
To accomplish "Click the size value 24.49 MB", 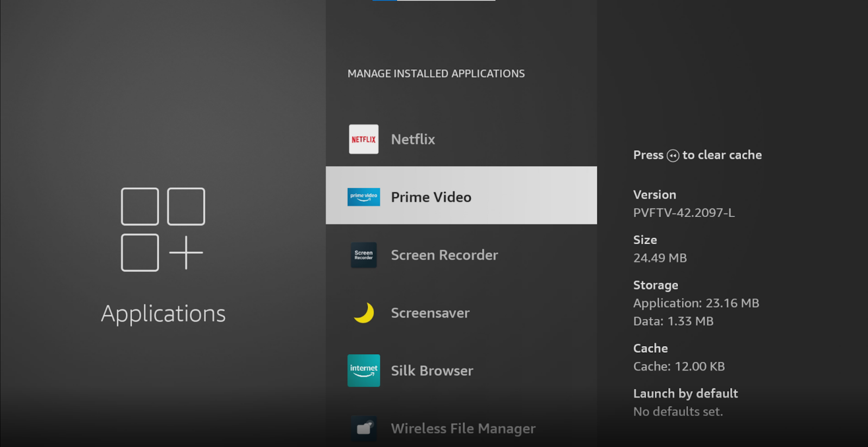I will coord(660,258).
